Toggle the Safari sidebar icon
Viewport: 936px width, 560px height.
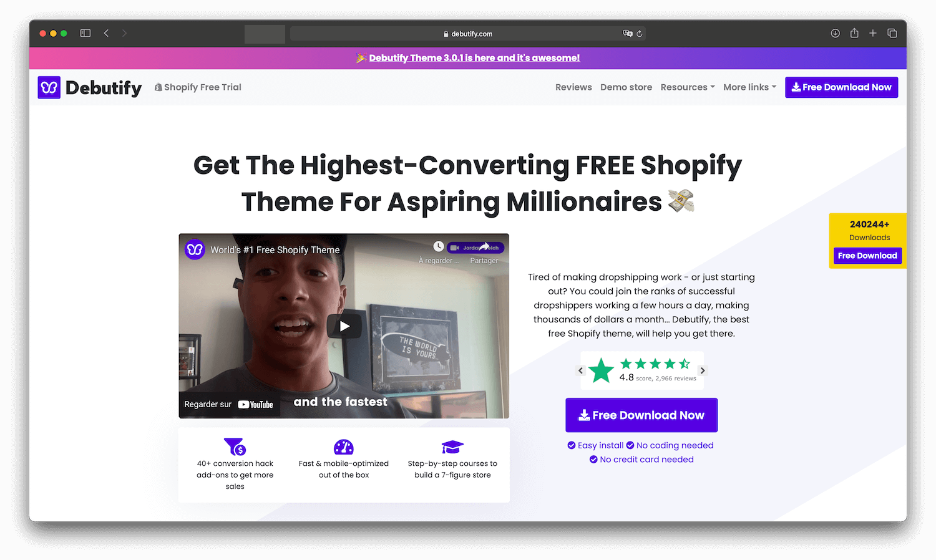click(x=85, y=33)
